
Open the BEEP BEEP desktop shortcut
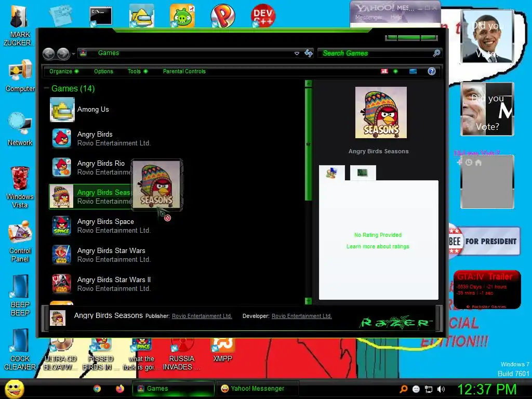pos(20,296)
